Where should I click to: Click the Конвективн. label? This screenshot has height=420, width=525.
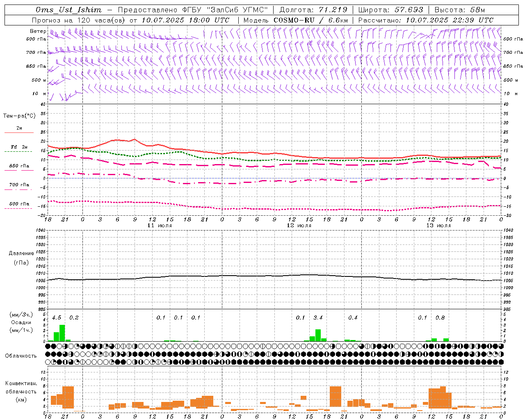(x=21, y=383)
